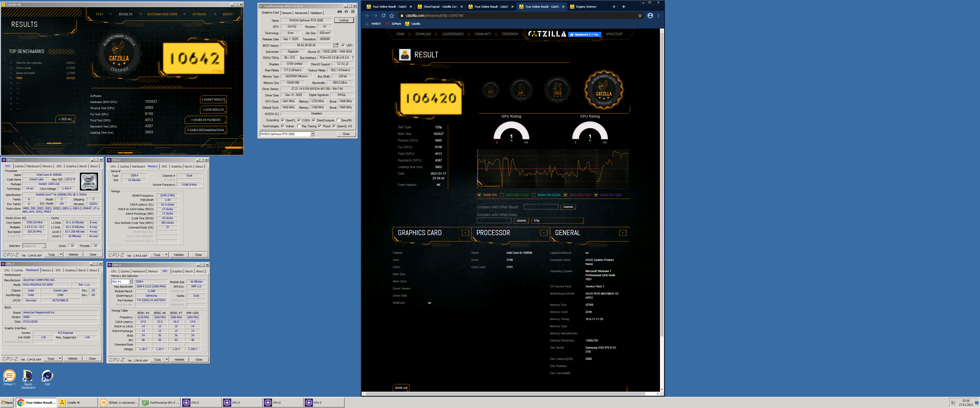
Task: Click SUBMIT RESULTS in Catzilla 4K
Action: tap(213, 100)
